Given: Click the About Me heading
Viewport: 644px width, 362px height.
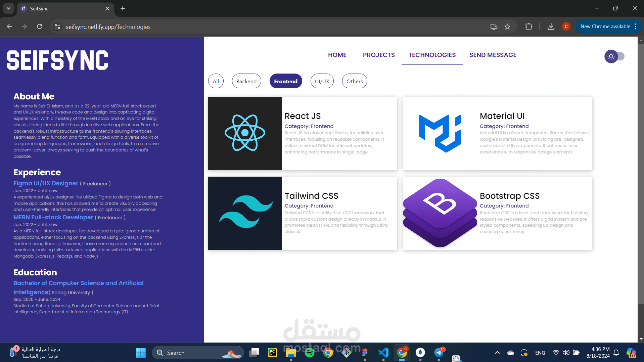Looking at the screenshot, I should [34, 97].
